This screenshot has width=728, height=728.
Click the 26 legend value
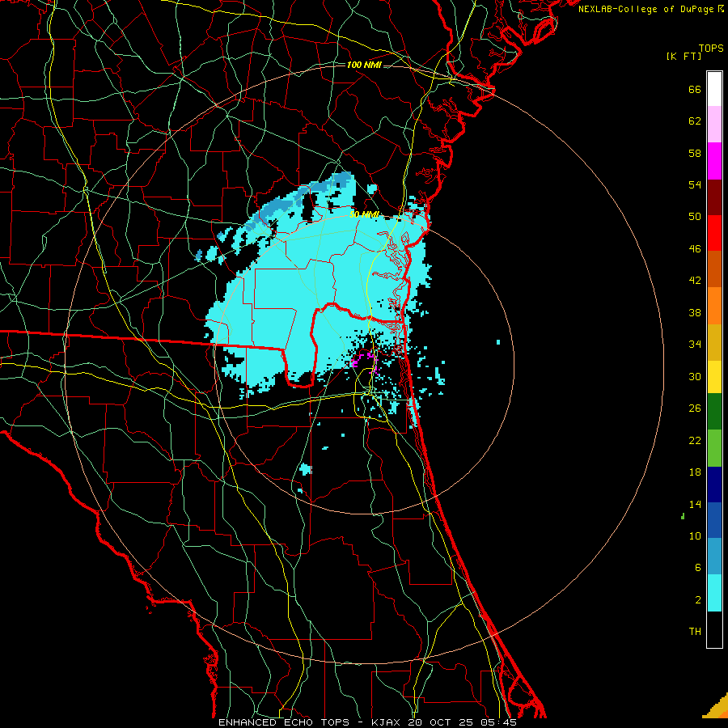[x=695, y=408]
